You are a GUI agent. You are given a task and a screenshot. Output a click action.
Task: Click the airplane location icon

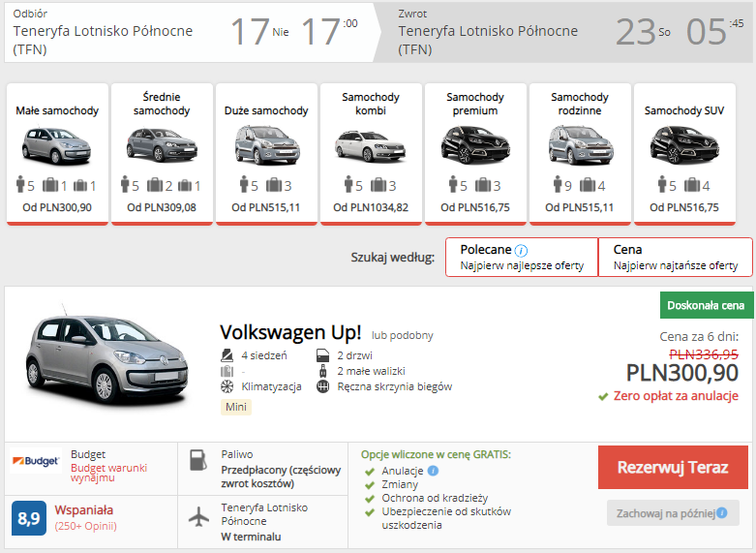coord(198,517)
